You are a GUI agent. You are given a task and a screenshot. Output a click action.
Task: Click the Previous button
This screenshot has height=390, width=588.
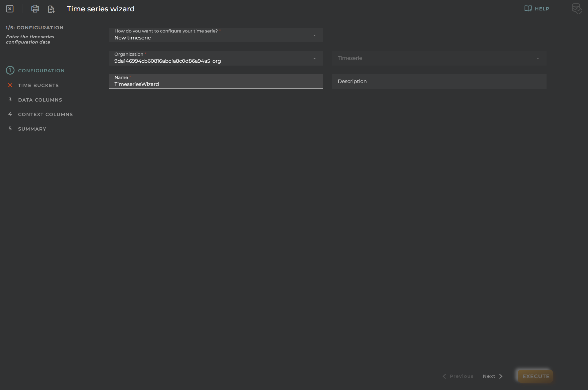[x=458, y=376]
